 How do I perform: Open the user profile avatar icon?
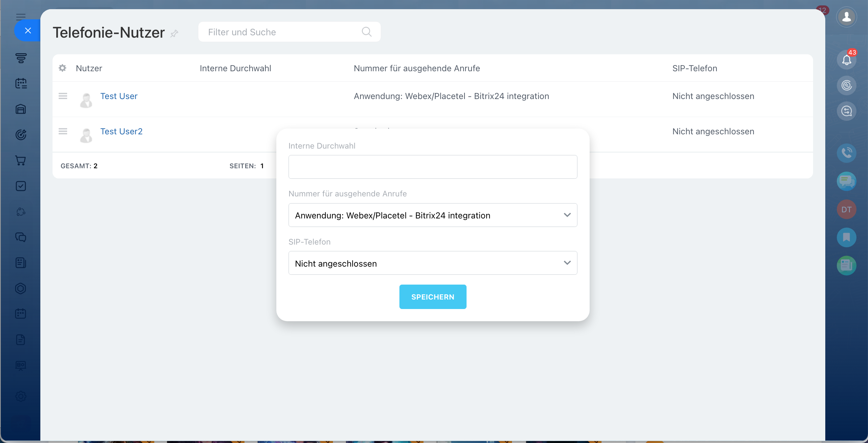pos(846,17)
